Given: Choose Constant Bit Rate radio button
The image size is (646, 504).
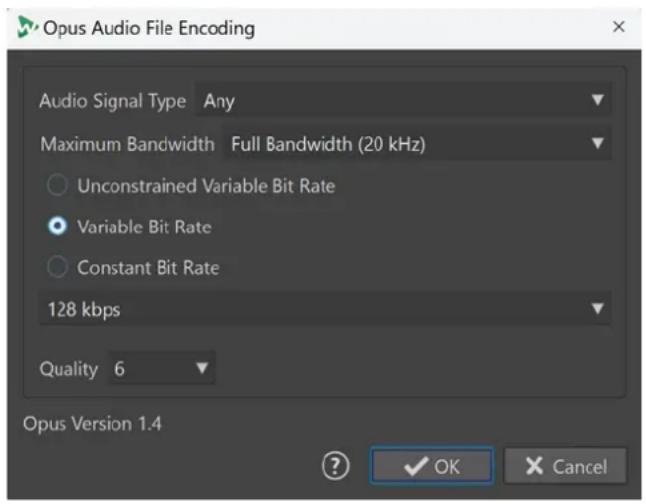Looking at the screenshot, I should pyautogui.click(x=57, y=267).
